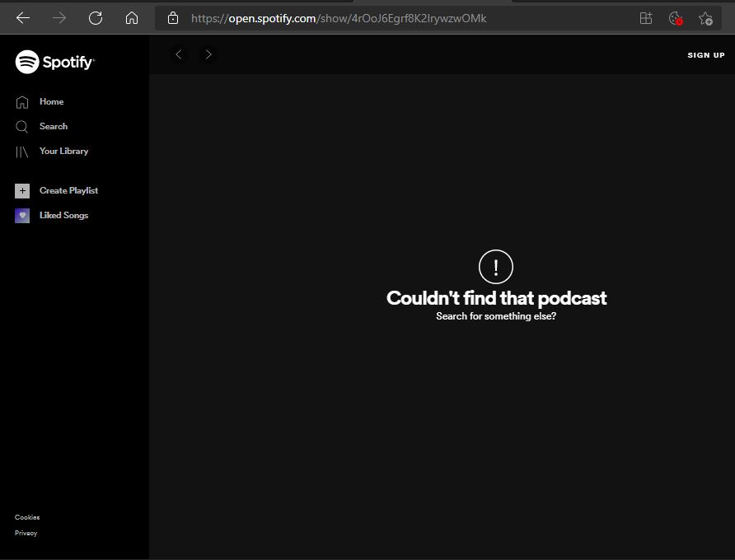The height and width of the screenshot is (560, 735).
Task: Select the Create Playlist label
Action: pyautogui.click(x=69, y=191)
